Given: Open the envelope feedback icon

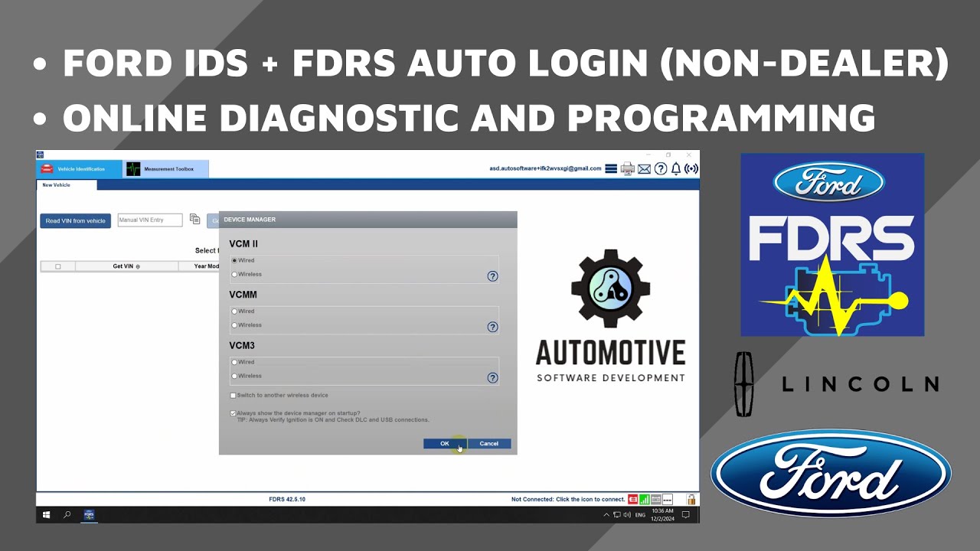Looking at the screenshot, I should click(644, 169).
